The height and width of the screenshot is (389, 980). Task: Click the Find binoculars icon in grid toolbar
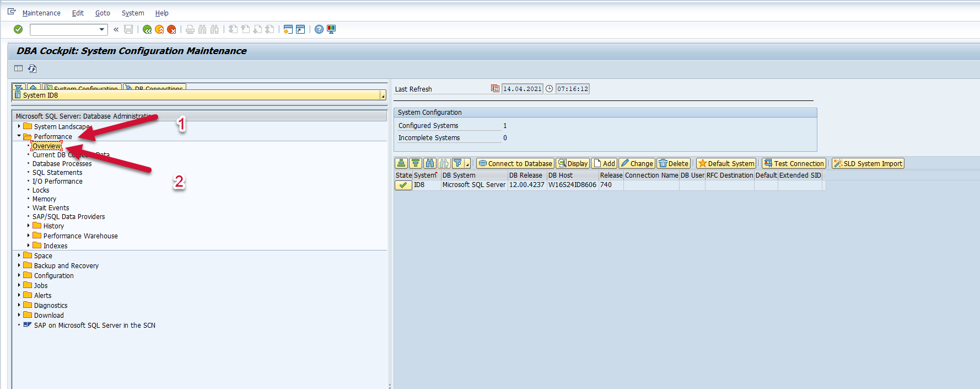(x=430, y=163)
